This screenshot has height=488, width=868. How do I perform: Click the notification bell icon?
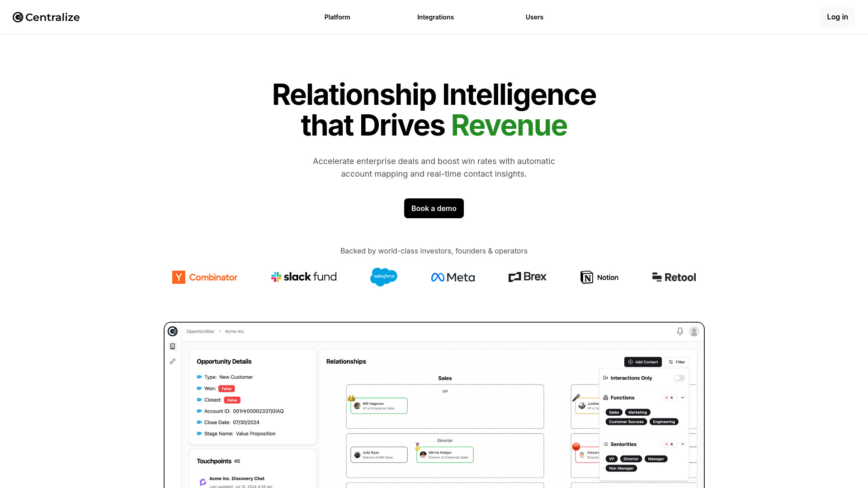click(680, 331)
